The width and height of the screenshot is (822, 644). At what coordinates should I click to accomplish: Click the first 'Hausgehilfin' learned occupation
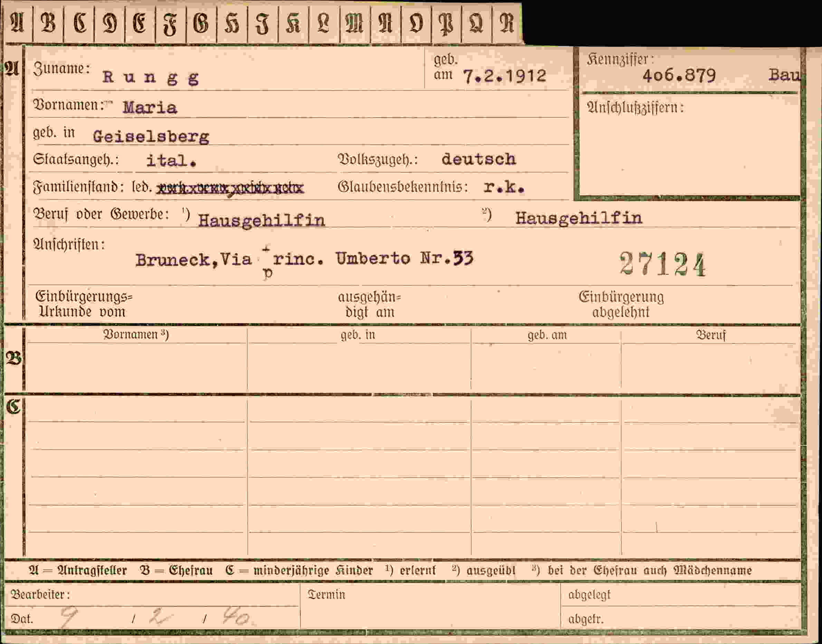tap(261, 220)
